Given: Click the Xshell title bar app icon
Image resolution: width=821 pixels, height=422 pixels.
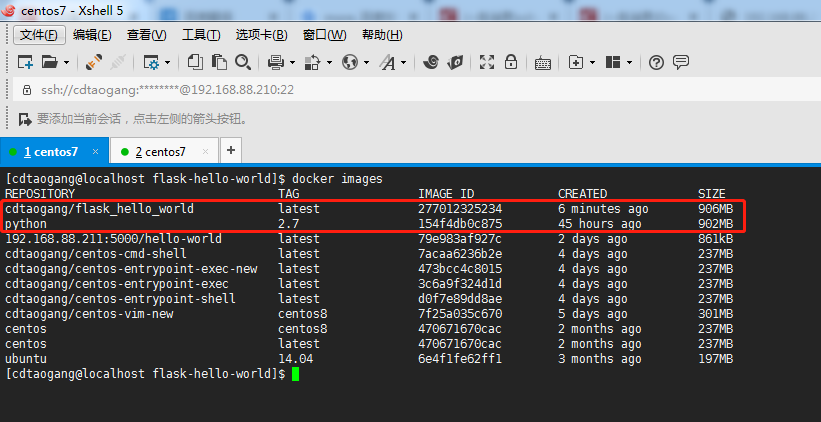Looking at the screenshot, I should click(9, 10).
